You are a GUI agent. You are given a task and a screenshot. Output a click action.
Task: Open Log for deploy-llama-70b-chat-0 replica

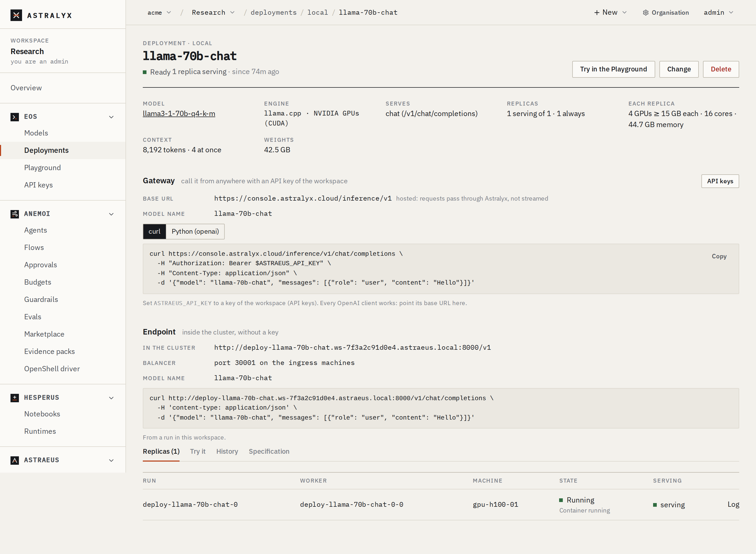733,504
